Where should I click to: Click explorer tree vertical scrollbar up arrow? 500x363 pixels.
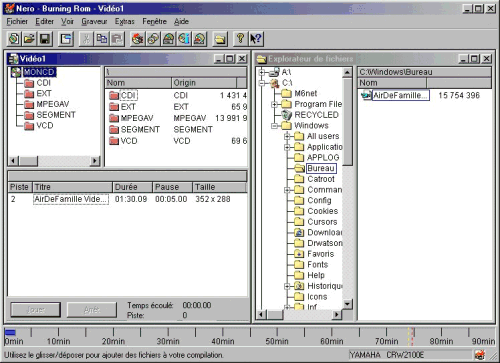347,72
